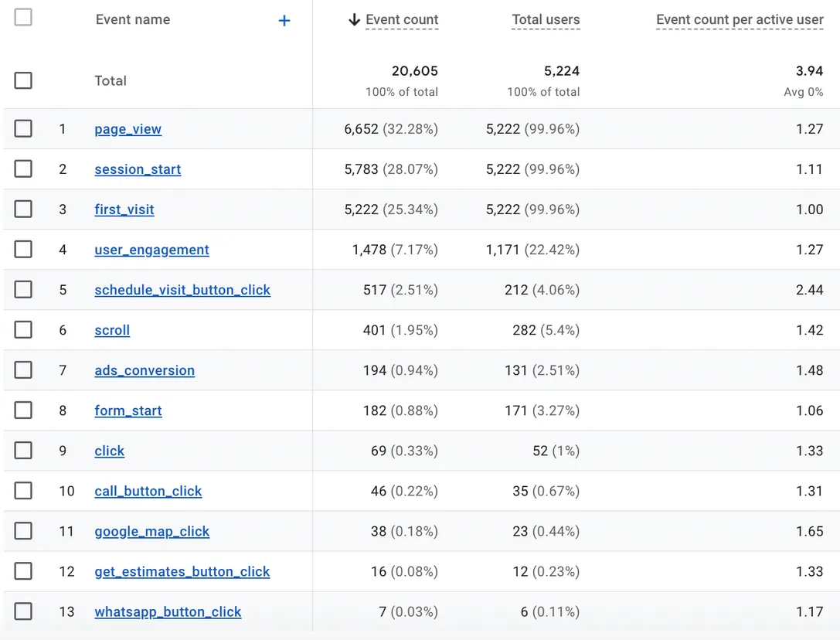The width and height of the screenshot is (840, 640).
Task: Select the scroll row checkbox
Action: point(23,329)
